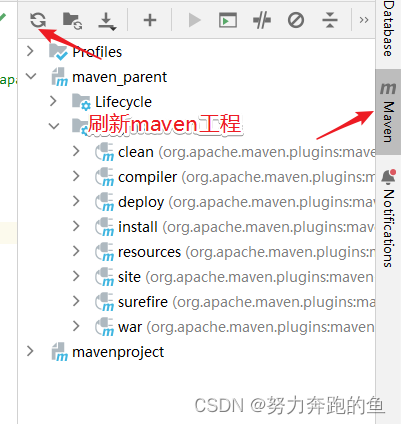Open the Maven tool window tab
Screen dimensions: 401x424
click(388, 112)
